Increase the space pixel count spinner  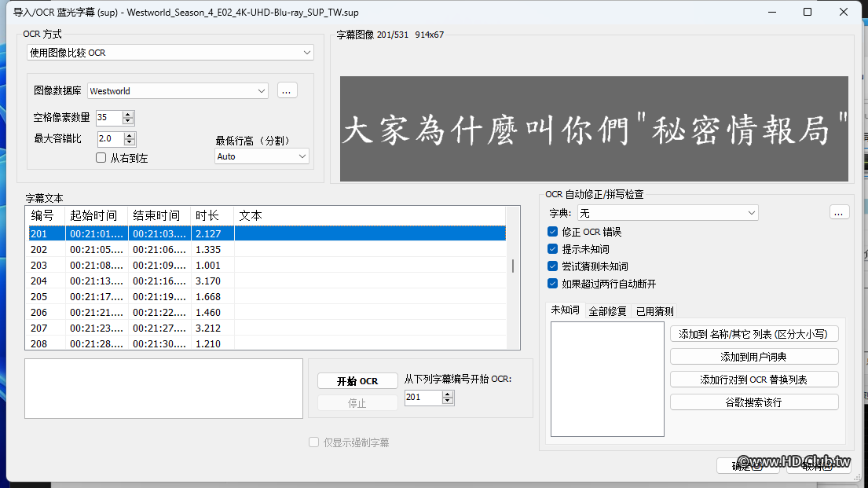click(129, 114)
